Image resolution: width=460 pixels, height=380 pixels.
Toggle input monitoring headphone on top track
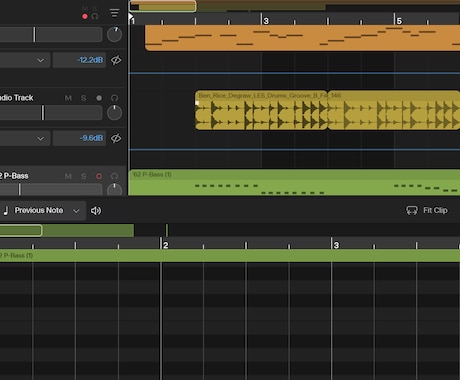coord(95,16)
